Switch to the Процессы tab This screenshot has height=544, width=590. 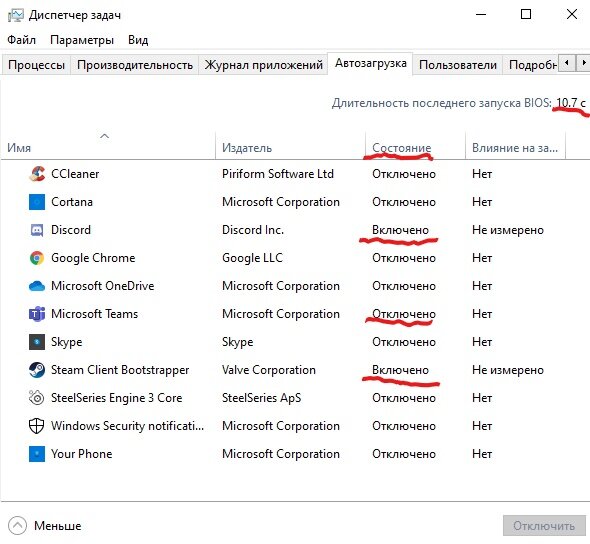(x=36, y=65)
